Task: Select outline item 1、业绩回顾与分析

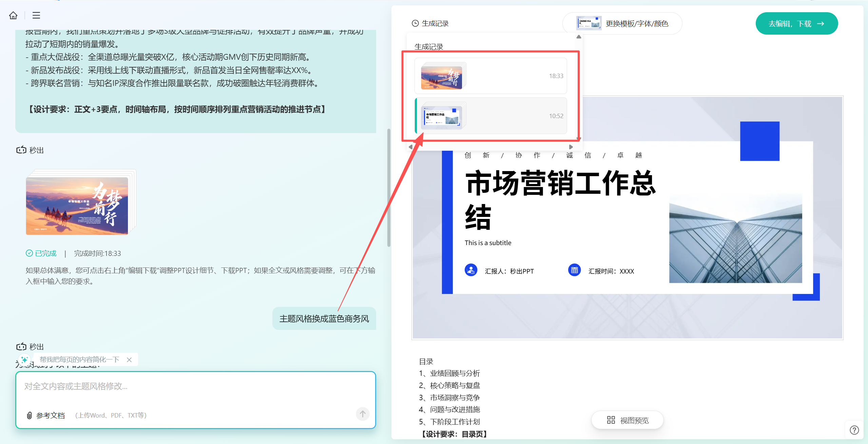Action: coord(449,373)
